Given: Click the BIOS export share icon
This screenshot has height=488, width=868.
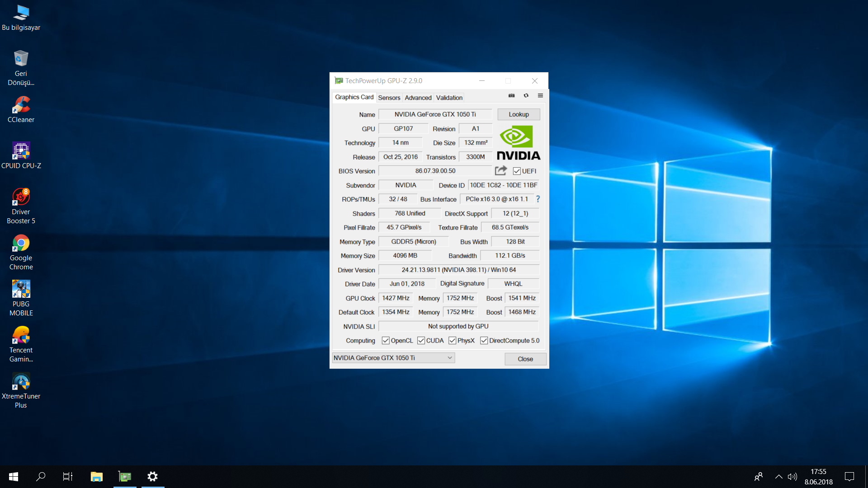Looking at the screenshot, I should (500, 171).
